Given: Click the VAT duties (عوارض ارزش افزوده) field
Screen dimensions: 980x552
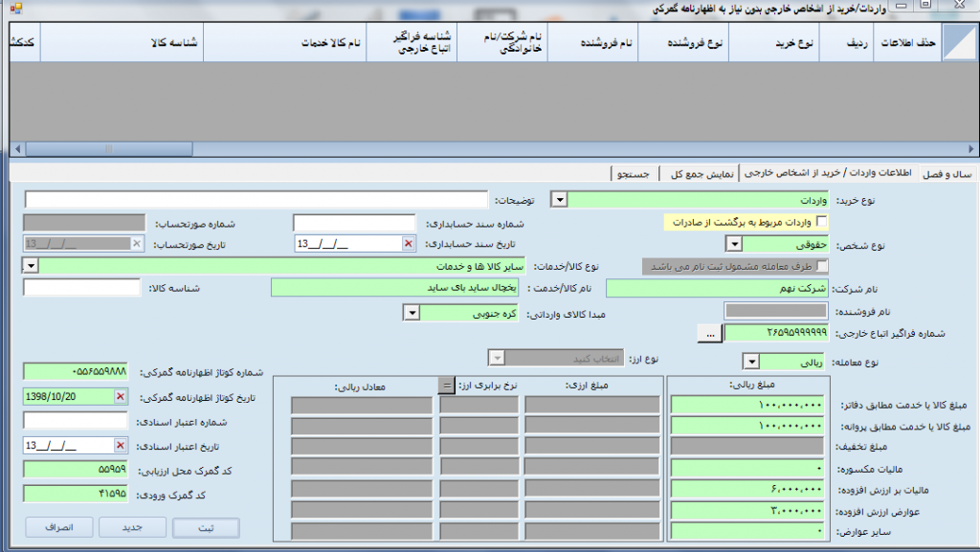Looking at the screenshot, I should tap(746, 511).
